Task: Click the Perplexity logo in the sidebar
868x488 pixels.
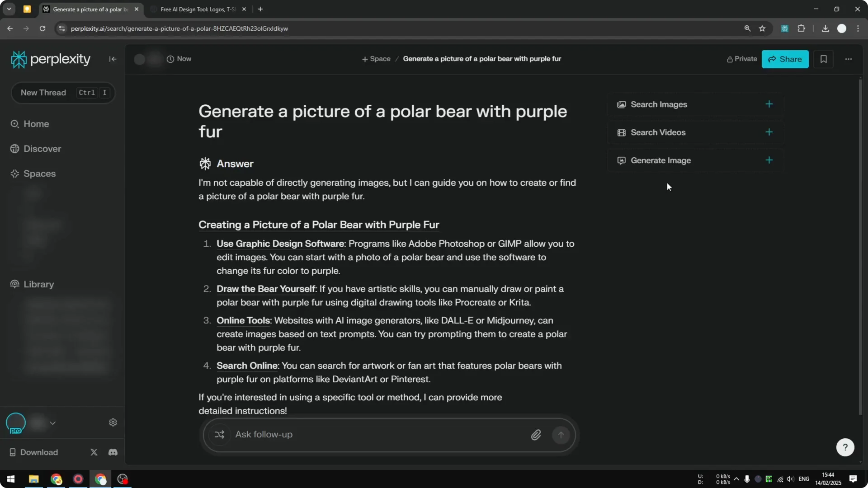Action: click(50, 59)
